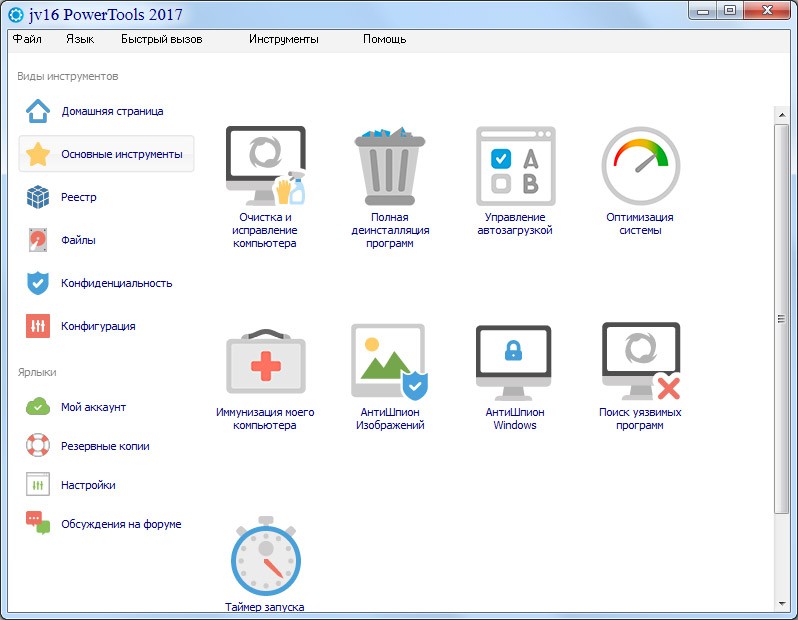
Task: Click the Мой аккаунт cloud icon
Action: tap(38, 407)
